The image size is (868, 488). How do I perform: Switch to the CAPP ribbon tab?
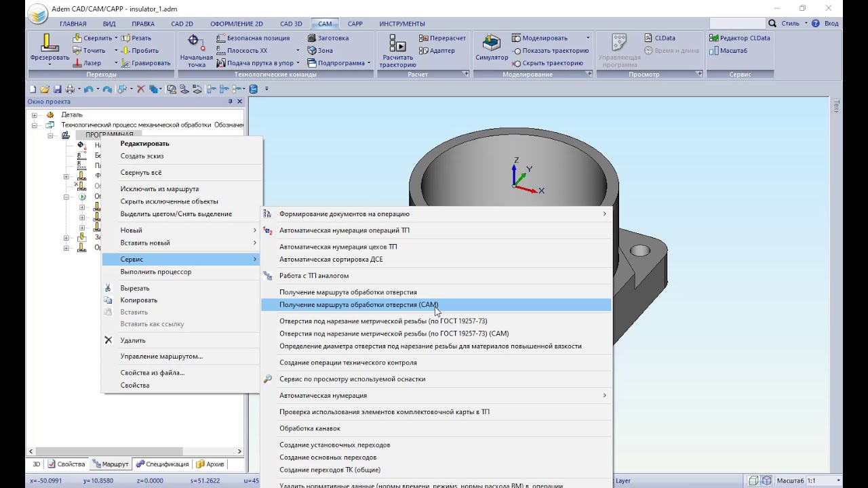pyautogui.click(x=355, y=24)
